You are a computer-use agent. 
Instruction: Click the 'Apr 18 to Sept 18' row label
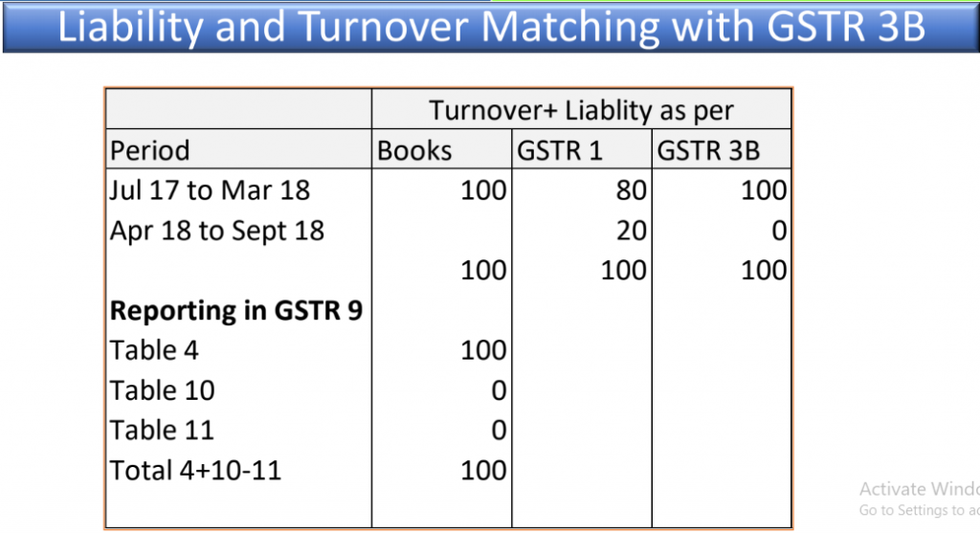217,231
